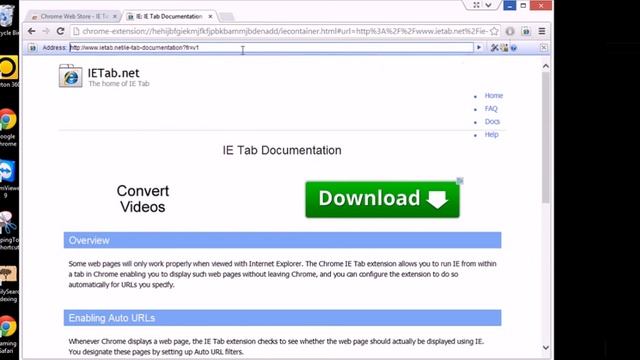Open the Google Chrome desktop shortcut

[7, 127]
